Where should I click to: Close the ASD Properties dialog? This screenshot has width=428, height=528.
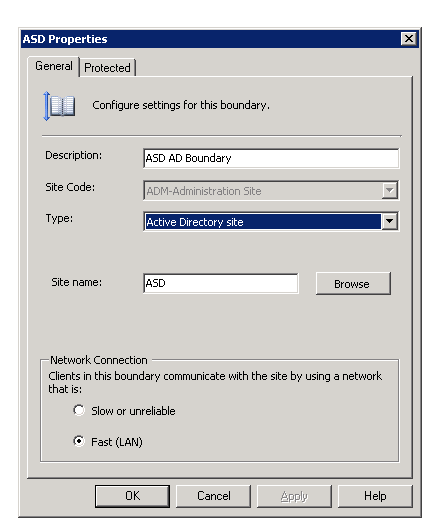(408, 39)
